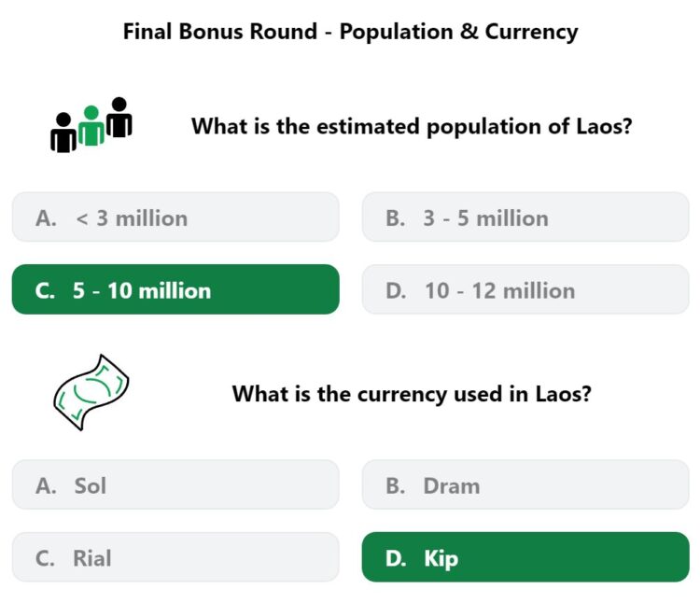Image resolution: width=700 pixels, height=603 pixels.
Task: Click the banknote currency icon
Action: [91, 392]
